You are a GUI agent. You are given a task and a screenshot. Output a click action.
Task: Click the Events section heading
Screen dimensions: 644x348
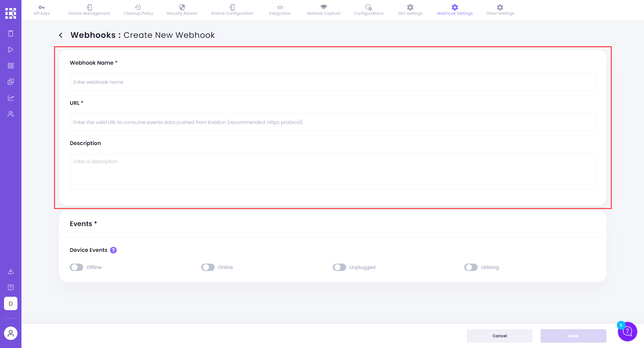click(x=83, y=224)
